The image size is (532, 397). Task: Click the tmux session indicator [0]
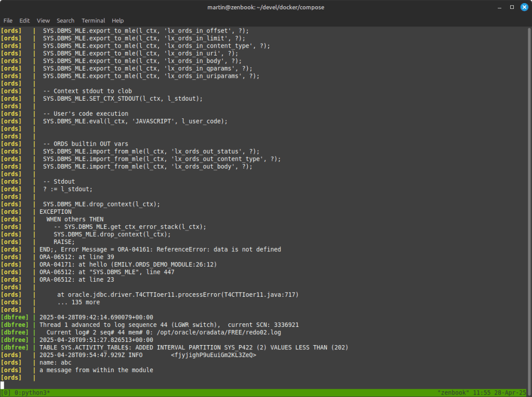[x=6, y=393]
